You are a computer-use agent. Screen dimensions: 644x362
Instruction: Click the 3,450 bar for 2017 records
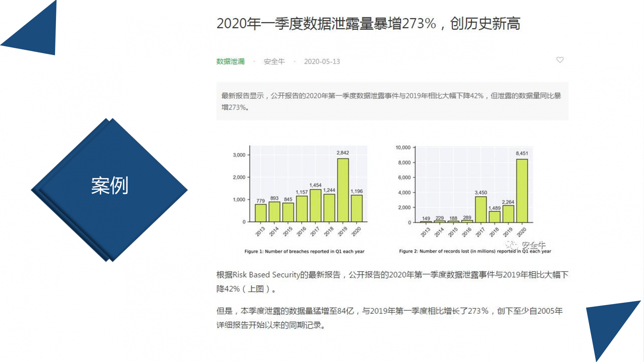[480, 209]
